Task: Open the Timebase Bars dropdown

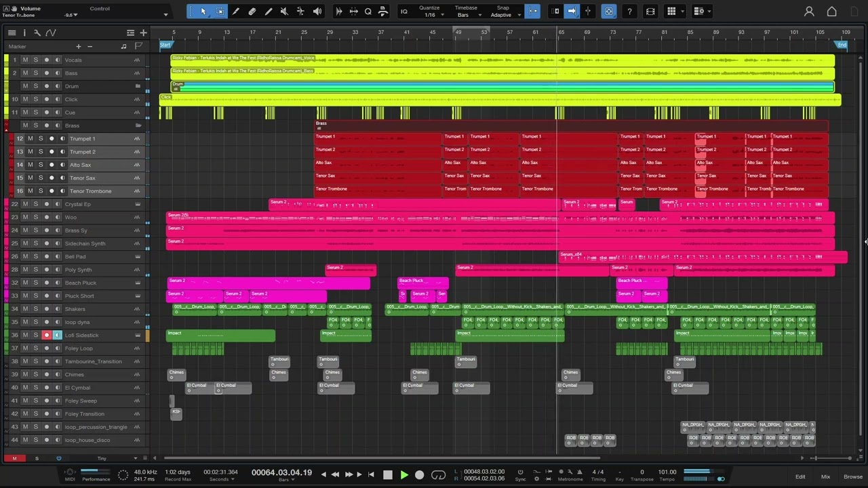Action: (x=467, y=12)
